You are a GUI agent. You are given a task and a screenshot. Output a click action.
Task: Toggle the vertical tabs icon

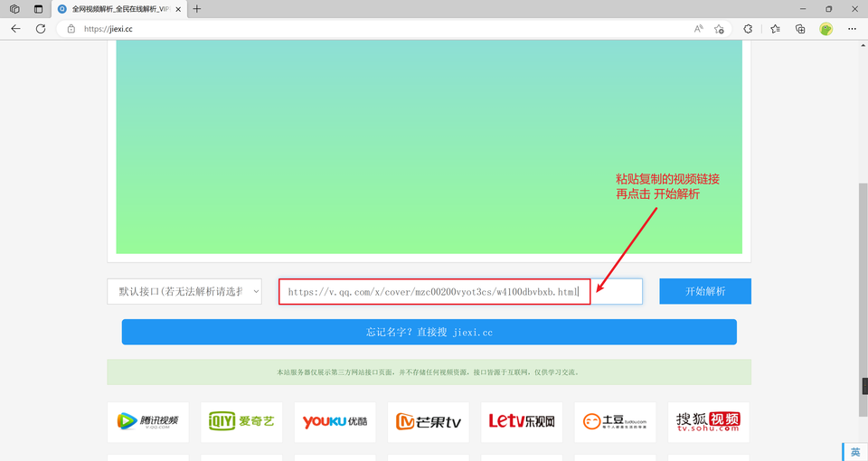38,9
